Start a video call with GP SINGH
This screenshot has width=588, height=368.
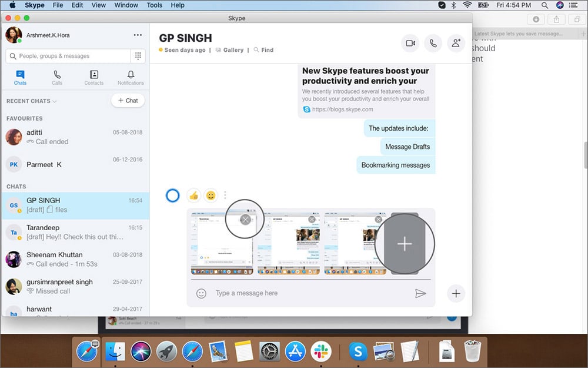[410, 43]
